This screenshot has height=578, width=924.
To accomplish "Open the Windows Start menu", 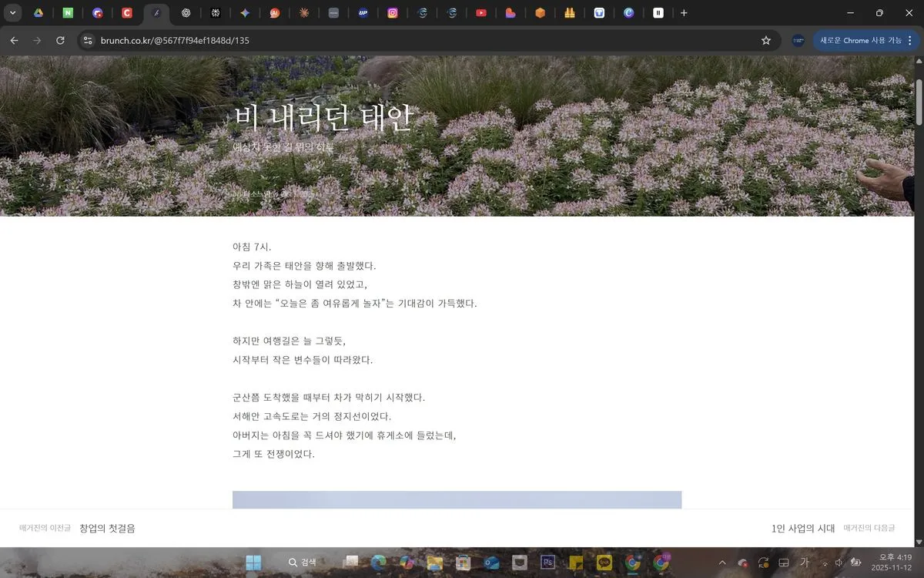I will click(x=253, y=563).
